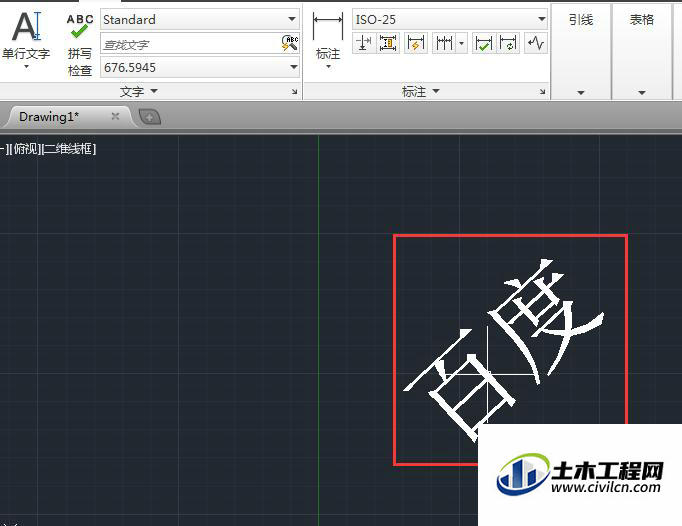Viewport: 682px width, 526px height.
Task: Open the dimension style dialog launcher arrow
Action: click(542, 91)
